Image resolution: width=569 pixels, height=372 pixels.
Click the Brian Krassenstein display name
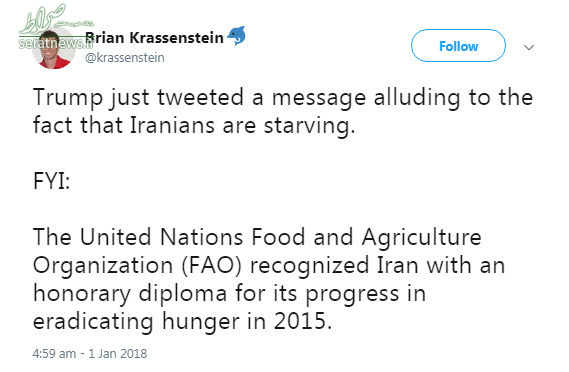pyautogui.click(x=154, y=38)
